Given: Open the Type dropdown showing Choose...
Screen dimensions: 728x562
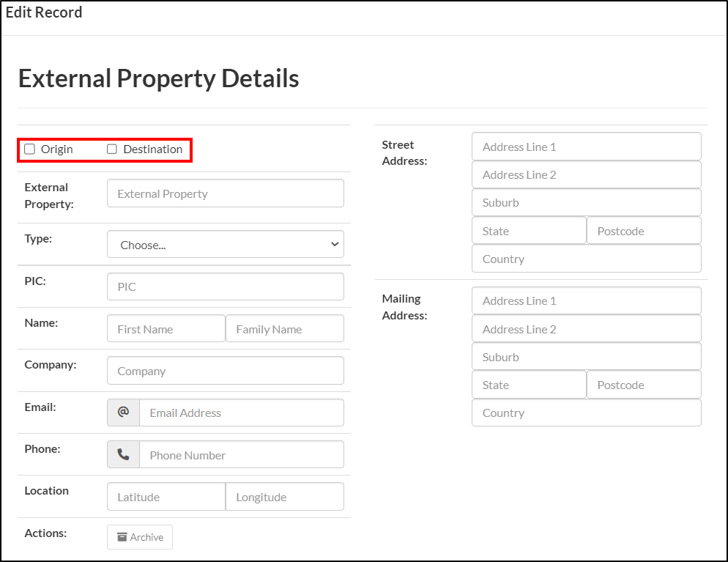Looking at the screenshot, I should coord(225,244).
